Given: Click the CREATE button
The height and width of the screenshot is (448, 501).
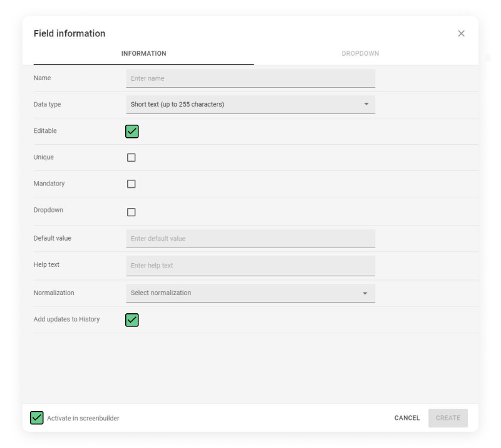Looking at the screenshot, I should [448, 418].
